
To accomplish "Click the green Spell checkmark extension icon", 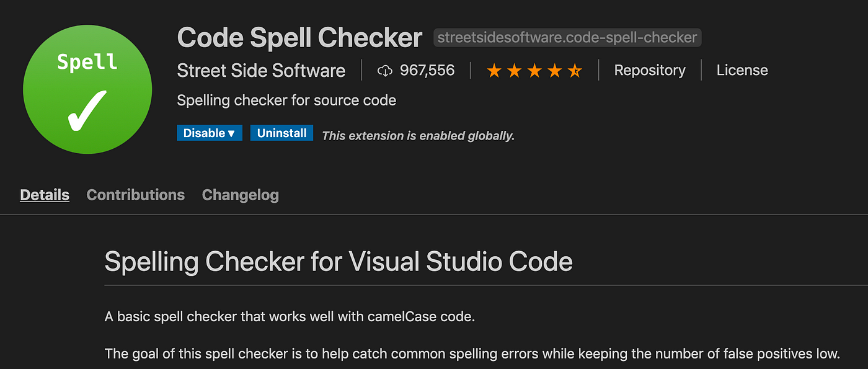I will 87,89.
